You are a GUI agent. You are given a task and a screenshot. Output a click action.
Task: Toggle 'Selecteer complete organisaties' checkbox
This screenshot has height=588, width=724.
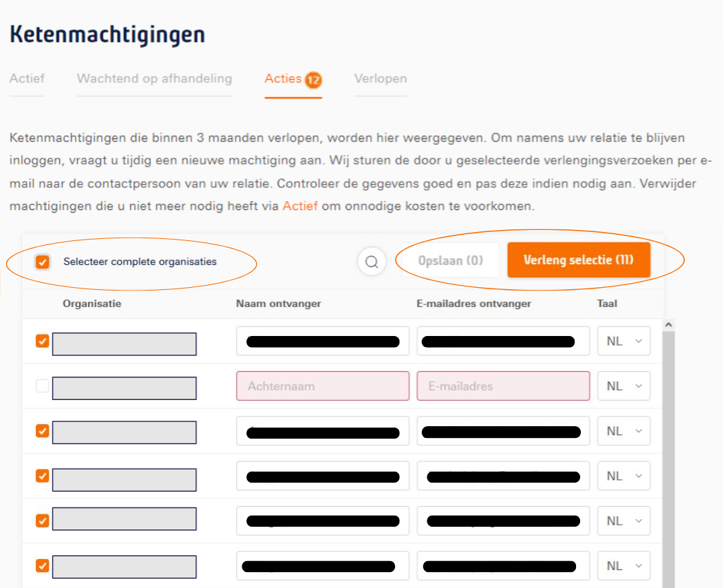pos(43,262)
